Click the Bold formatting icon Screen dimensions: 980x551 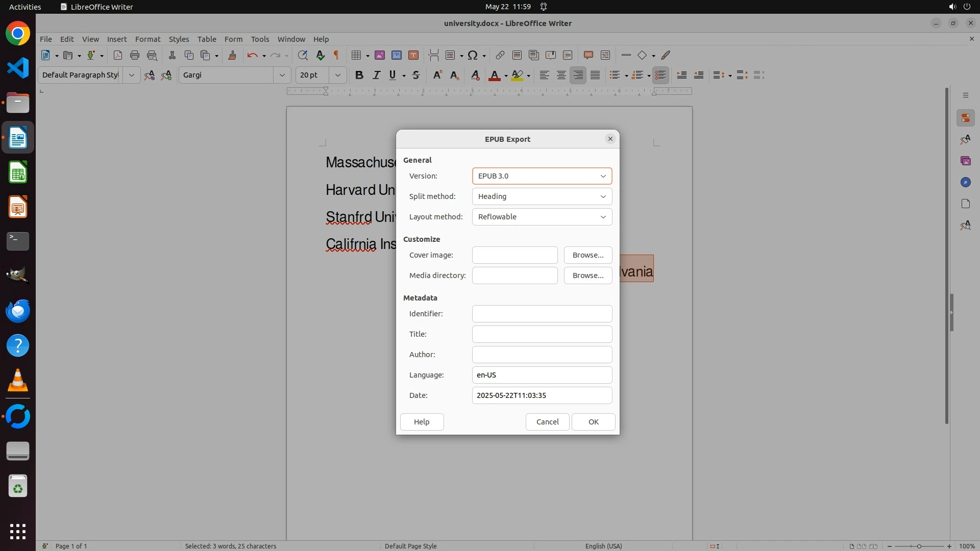[359, 75]
